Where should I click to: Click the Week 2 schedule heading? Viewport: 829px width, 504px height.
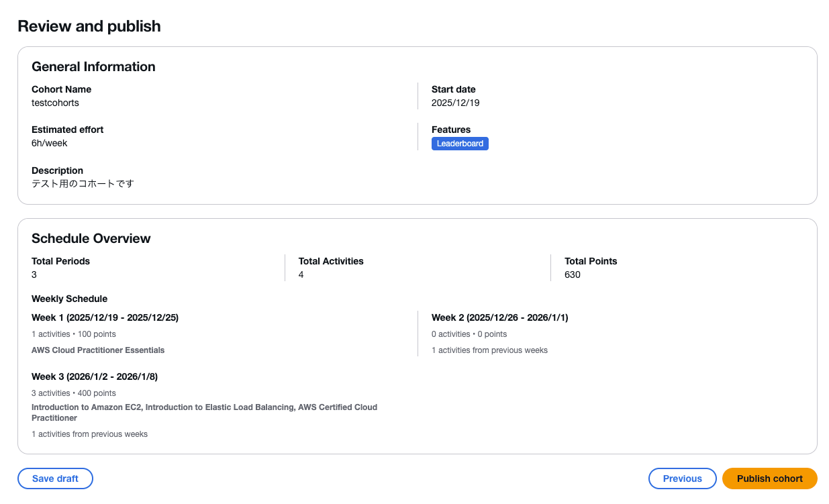pyautogui.click(x=499, y=317)
